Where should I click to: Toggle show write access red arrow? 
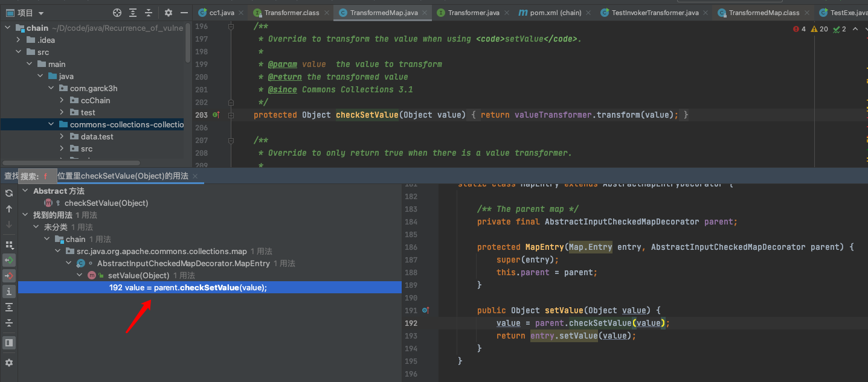(x=9, y=276)
